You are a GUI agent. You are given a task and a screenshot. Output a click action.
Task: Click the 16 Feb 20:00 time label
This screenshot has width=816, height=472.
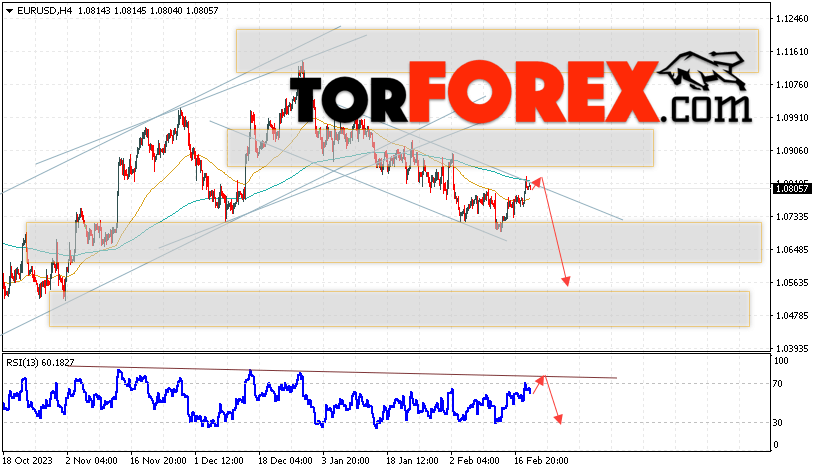[x=541, y=461]
